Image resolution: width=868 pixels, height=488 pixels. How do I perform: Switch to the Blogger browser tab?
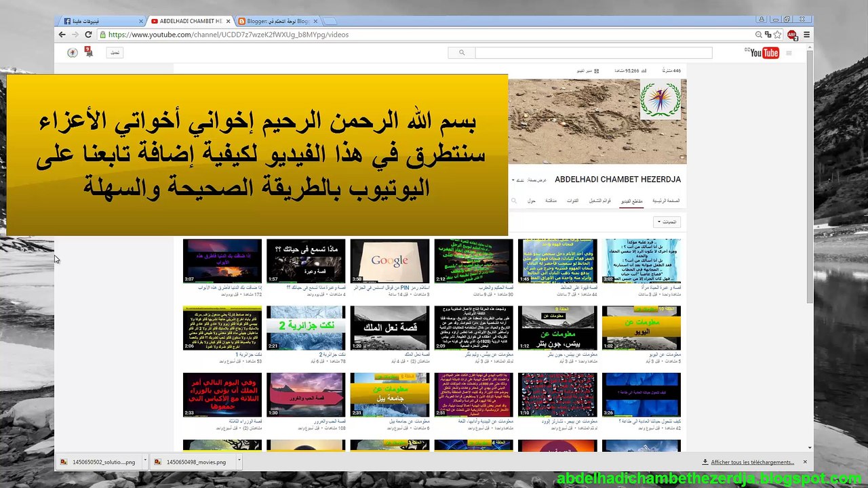278,21
